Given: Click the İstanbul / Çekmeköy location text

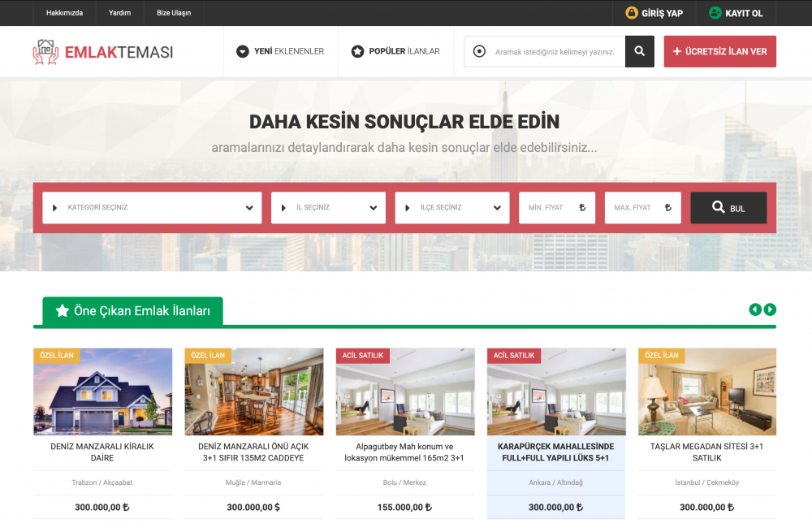Looking at the screenshot, I should click(707, 482).
